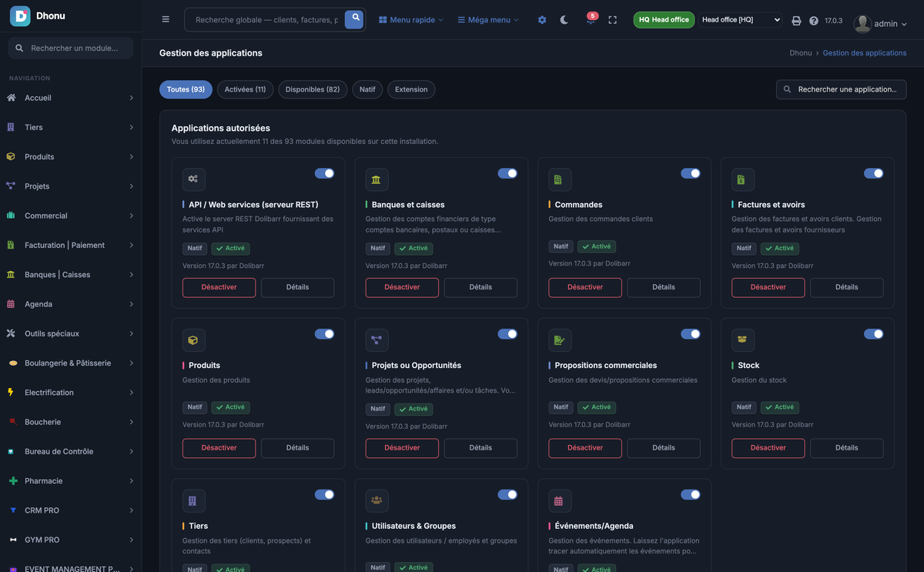Click Bureau de Contrôle sidebar item
Image resolution: width=924 pixels, height=572 pixels.
tap(71, 451)
